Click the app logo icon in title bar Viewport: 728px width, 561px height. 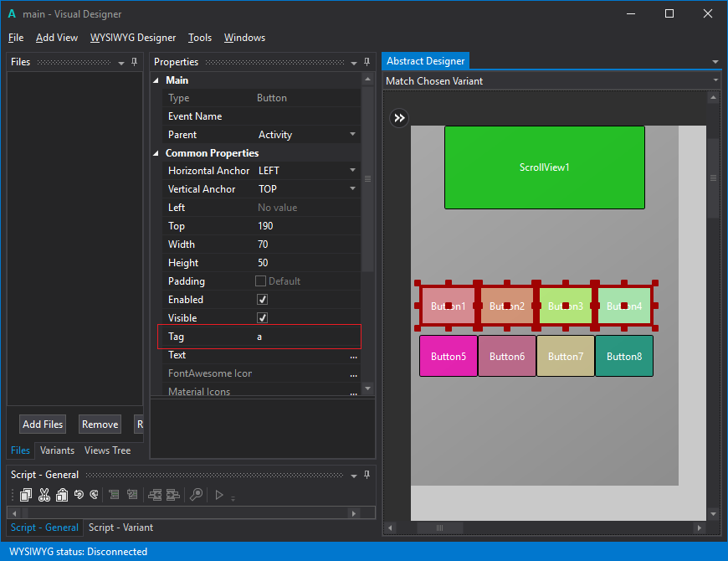[12, 14]
